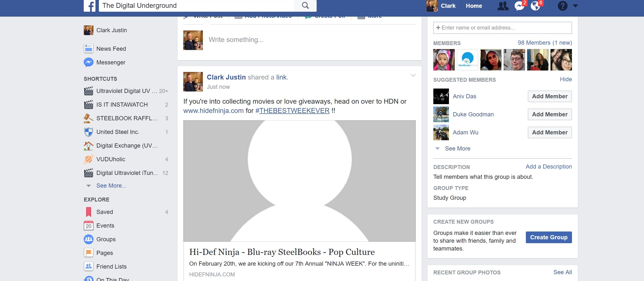Hide Suggested Members section
Screen dimensions: 644x281
point(566,80)
